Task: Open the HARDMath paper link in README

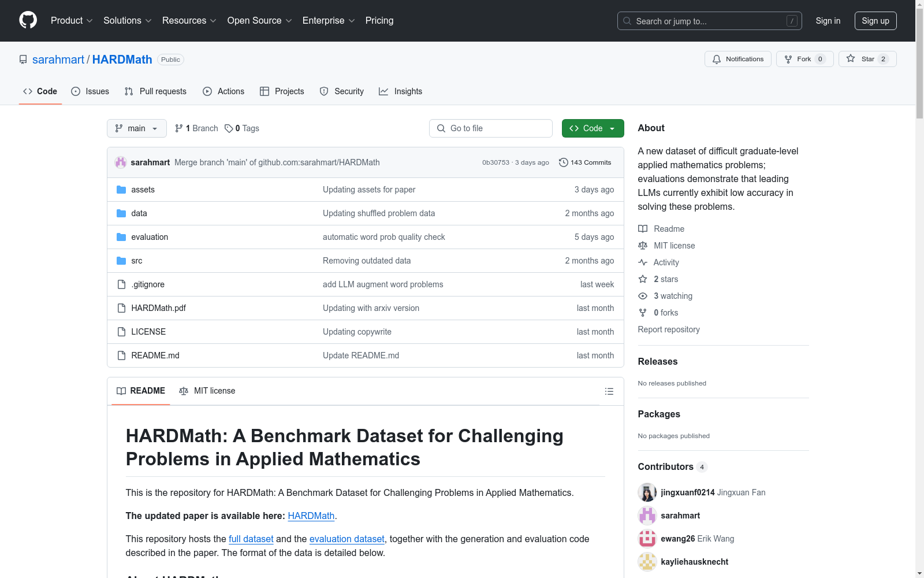Action: (x=311, y=516)
